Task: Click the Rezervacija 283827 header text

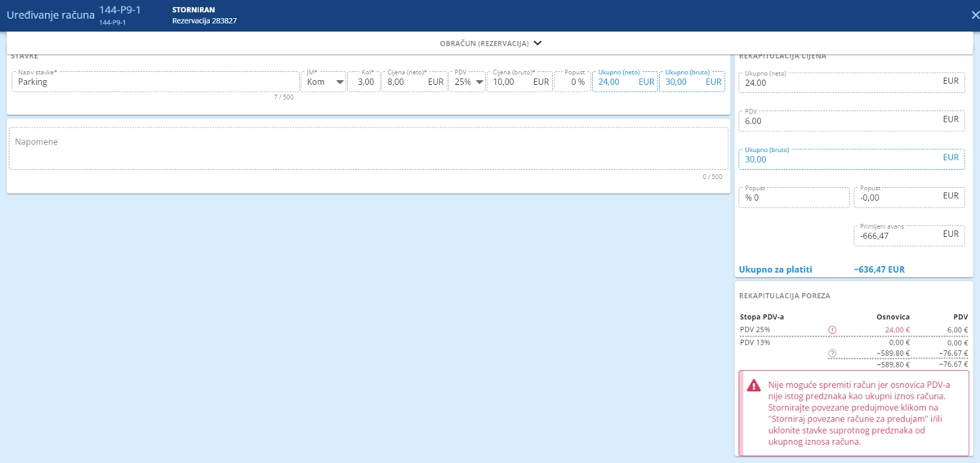Action: click(204, 20)
